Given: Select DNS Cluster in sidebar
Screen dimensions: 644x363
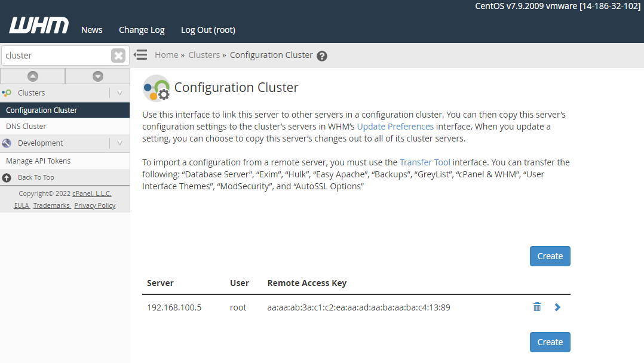Looking at the screenshot, I should 26,127.
